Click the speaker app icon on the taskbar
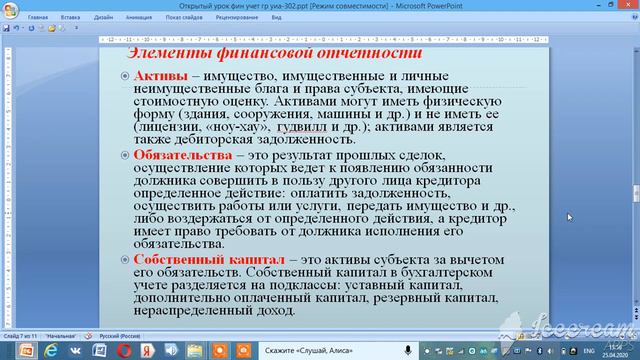This screenshot has width=640, height=360. coord(171,351)
